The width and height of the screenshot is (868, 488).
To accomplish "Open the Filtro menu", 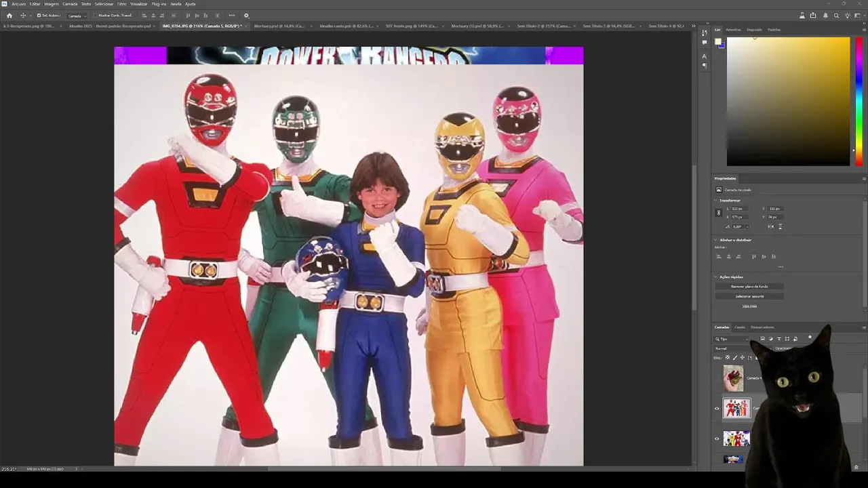I will click(122, 4).
